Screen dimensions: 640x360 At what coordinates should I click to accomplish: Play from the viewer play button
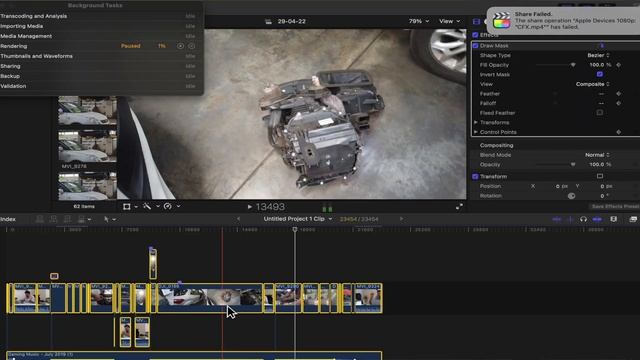pyautogui.click(x=249, y=207)
